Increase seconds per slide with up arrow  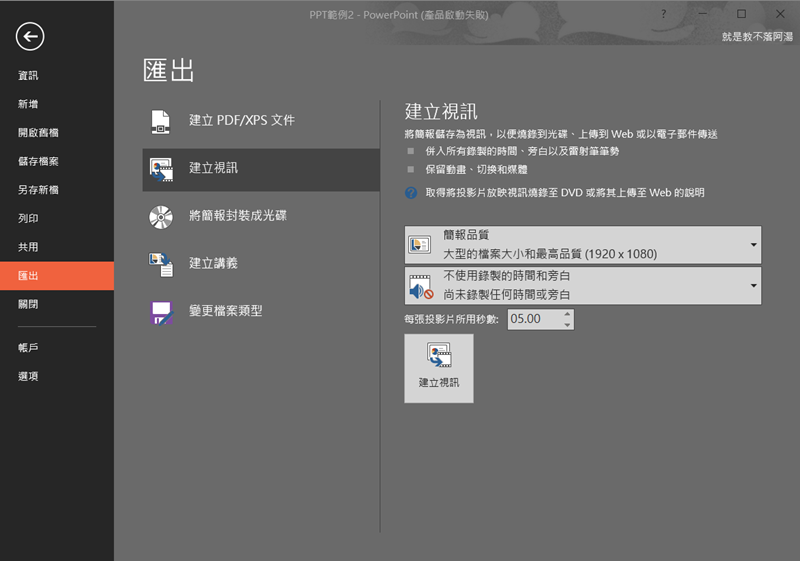(567, 314)
